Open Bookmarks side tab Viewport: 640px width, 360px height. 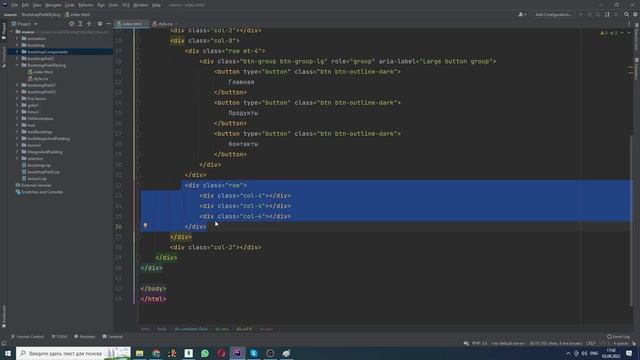pos(4,316)
